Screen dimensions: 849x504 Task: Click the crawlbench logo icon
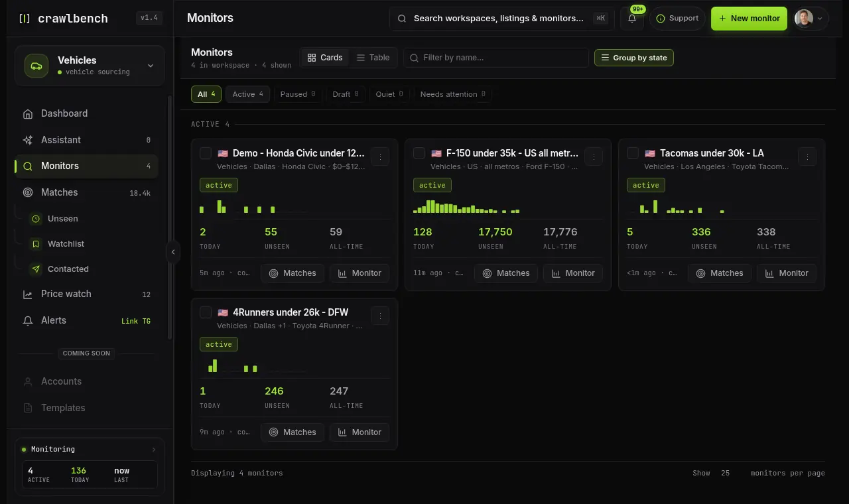(25, 19)
